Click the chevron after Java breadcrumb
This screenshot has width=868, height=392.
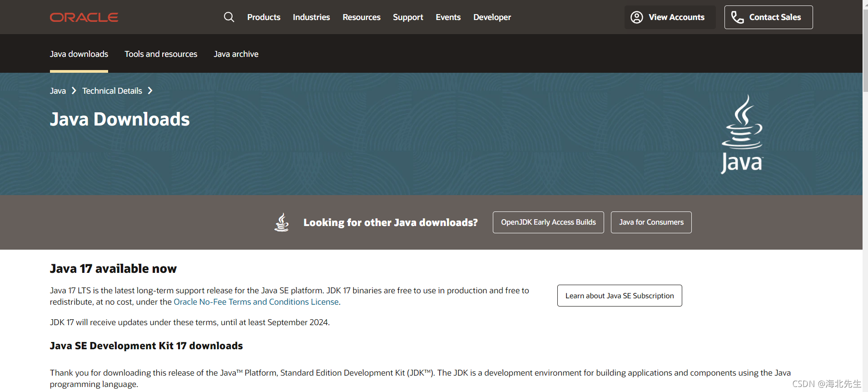(74, 91)
